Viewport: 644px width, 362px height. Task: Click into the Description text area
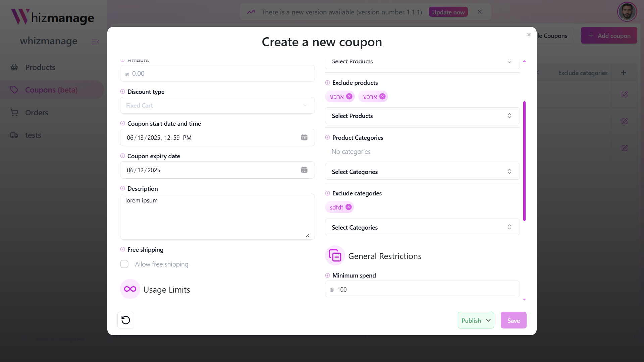click(217, 217)
